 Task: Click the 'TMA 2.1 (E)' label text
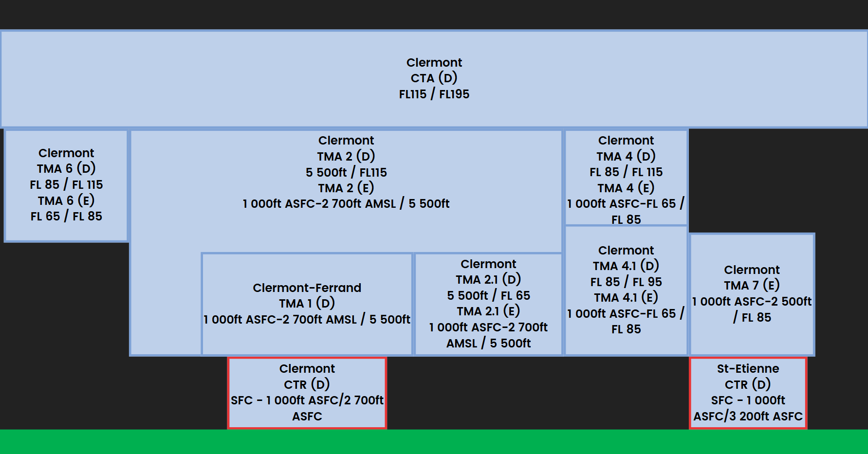point(488,311)
